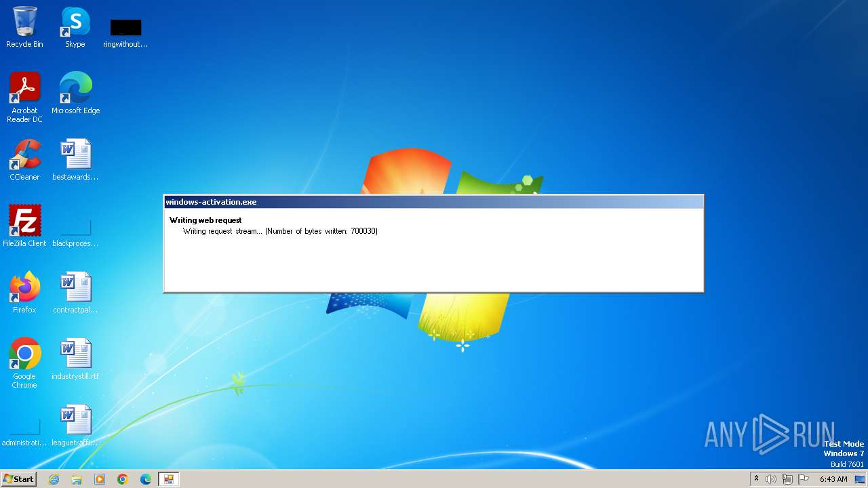This screenshot has height=488, width=868.
Task: Select the administrati desktop file
Action: [24, 432]
